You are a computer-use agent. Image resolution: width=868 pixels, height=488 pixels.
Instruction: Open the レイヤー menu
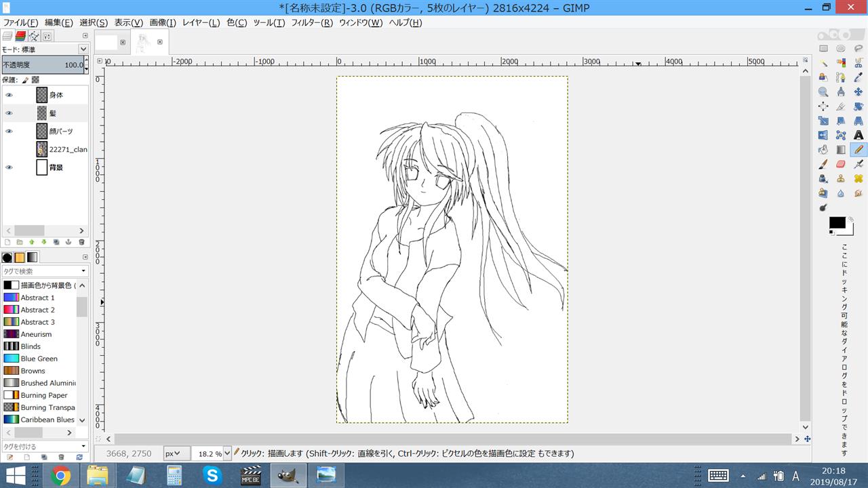click(201, 22)
